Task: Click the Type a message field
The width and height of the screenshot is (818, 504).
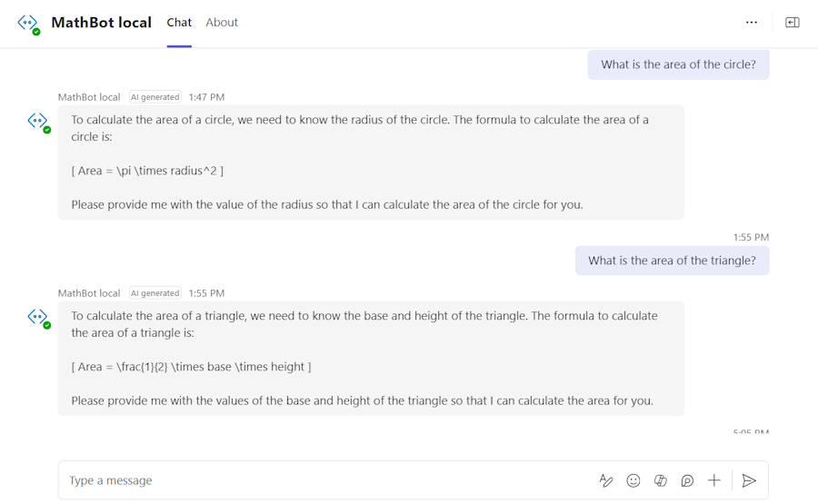Action: (329, 480)
